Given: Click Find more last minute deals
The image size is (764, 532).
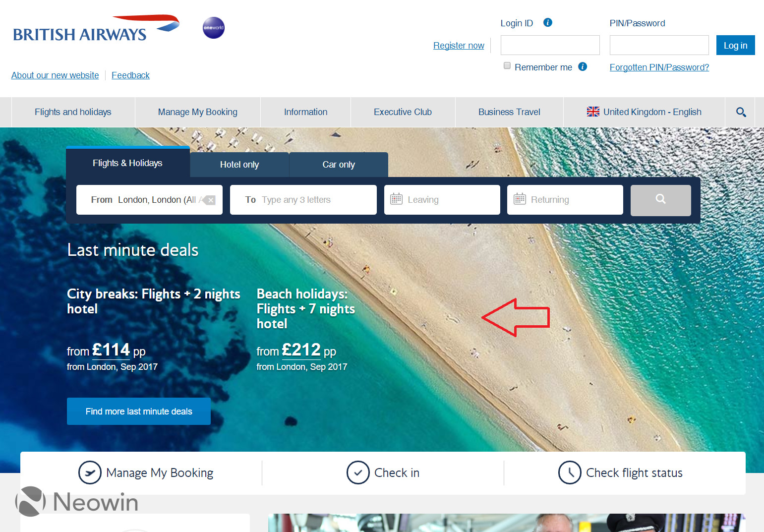Looking at the screenshot, I should tap(139, 412).
